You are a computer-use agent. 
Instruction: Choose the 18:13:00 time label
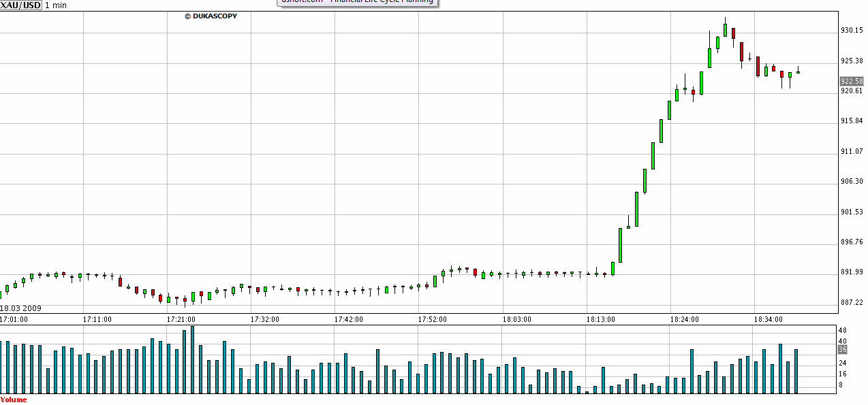point(600,319)
